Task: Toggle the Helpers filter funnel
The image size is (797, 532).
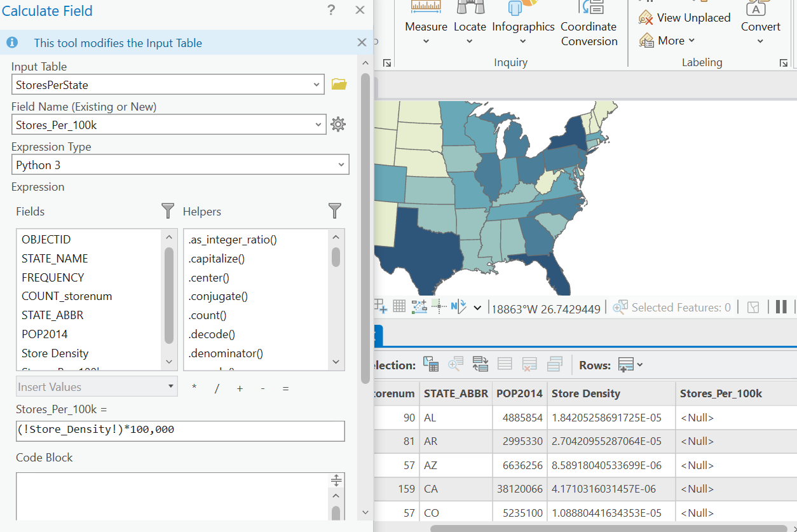Action: point(335,210)
